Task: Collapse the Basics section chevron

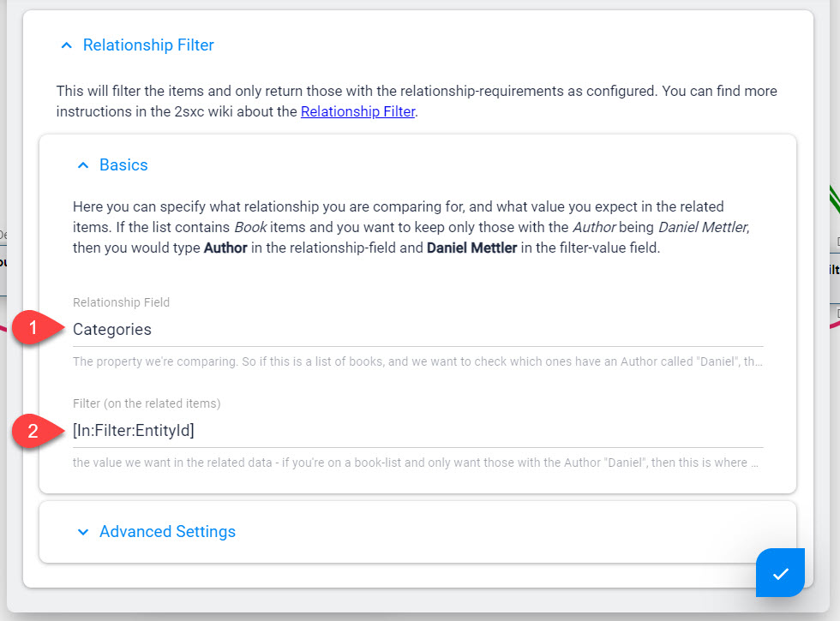Action: tap(83, 165)
